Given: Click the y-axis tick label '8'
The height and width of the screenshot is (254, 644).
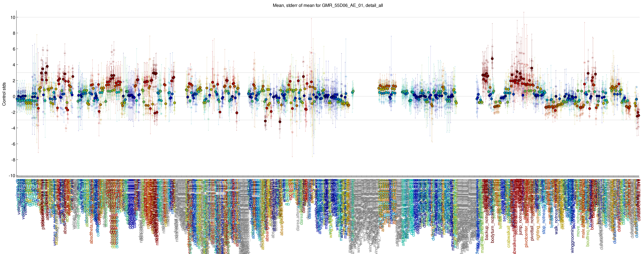Looking at the screenshot, I should coord(14,33).
